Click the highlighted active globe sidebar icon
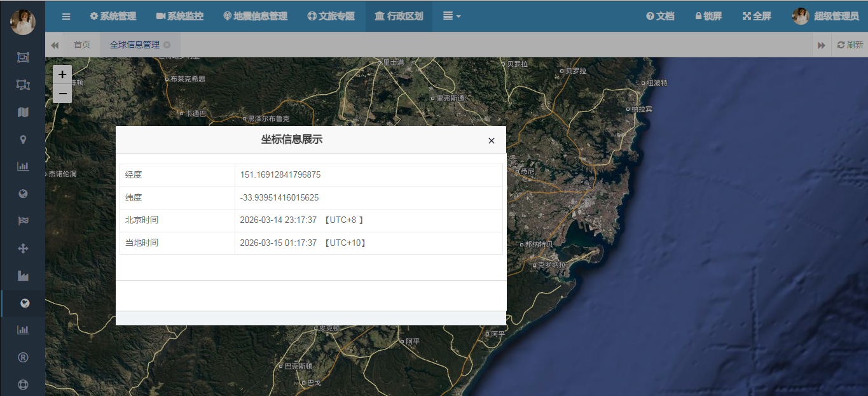This screenshot has height=396, width=868. point(24,303)
